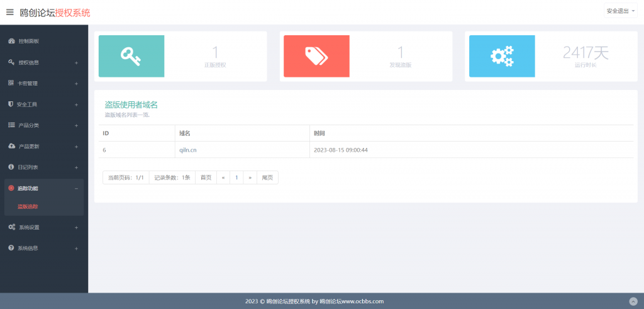This screenshot has height=309, width=644.
Task: Click the 尾页 pagination button
Action: click(267, 177)
